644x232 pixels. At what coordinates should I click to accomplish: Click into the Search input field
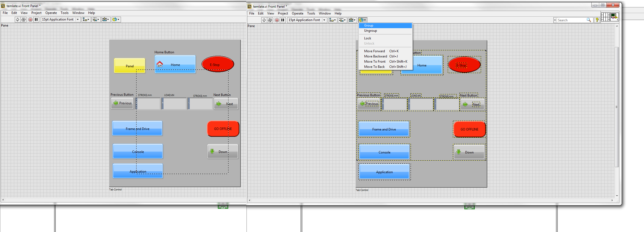click(x=571, y=20)
